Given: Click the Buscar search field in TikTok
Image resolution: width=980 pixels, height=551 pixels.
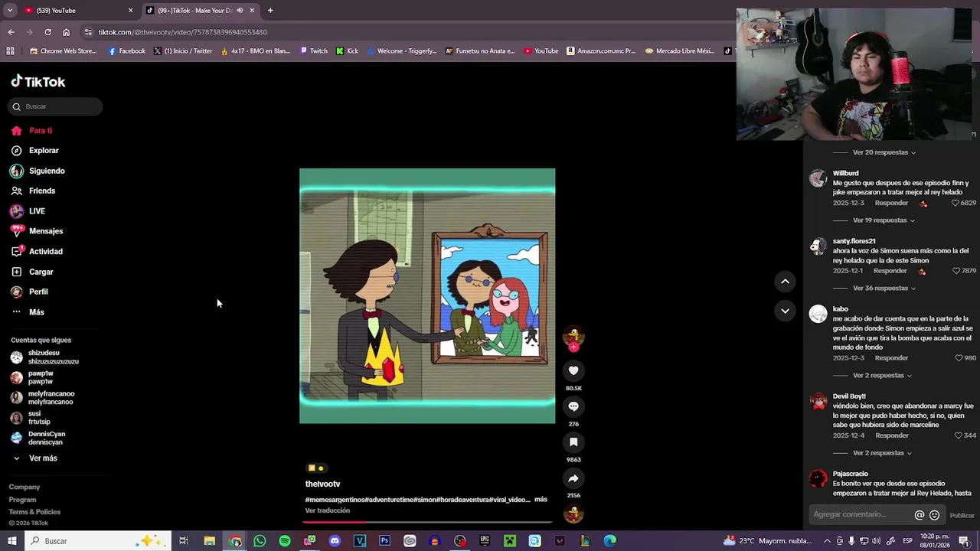Looking at the screenshot, I should (56, 106).
